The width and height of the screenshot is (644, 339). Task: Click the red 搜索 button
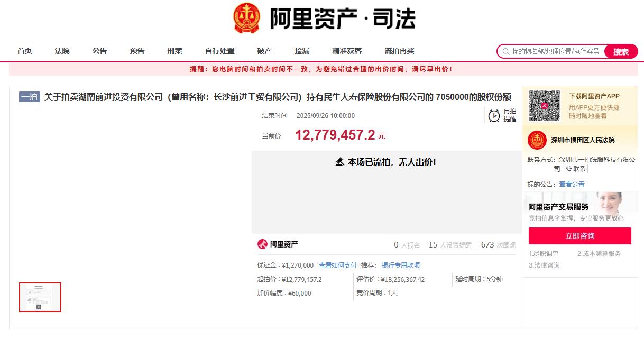pos(621,51)
